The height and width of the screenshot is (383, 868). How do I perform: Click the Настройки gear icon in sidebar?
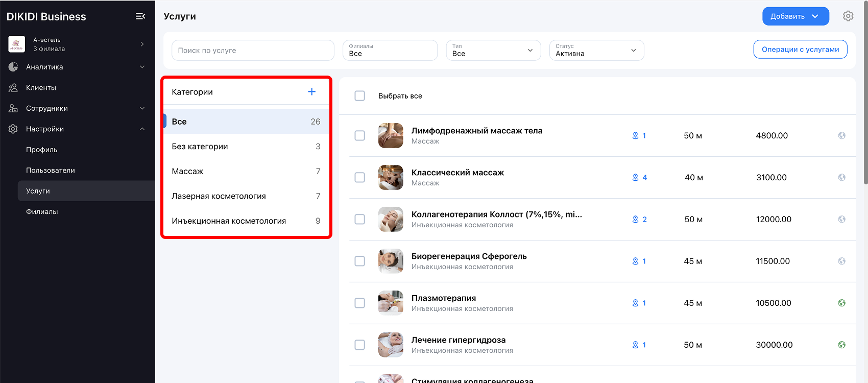point(13,129)
